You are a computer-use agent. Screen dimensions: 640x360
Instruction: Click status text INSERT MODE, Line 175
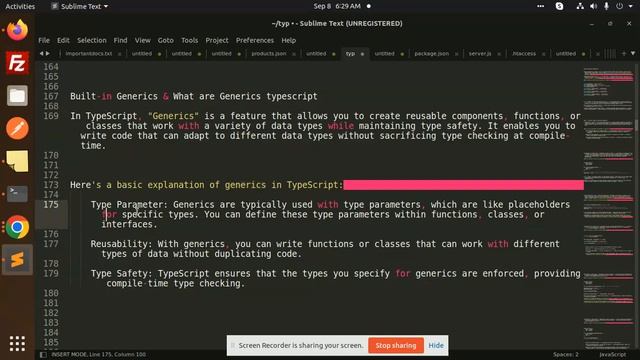98,355
